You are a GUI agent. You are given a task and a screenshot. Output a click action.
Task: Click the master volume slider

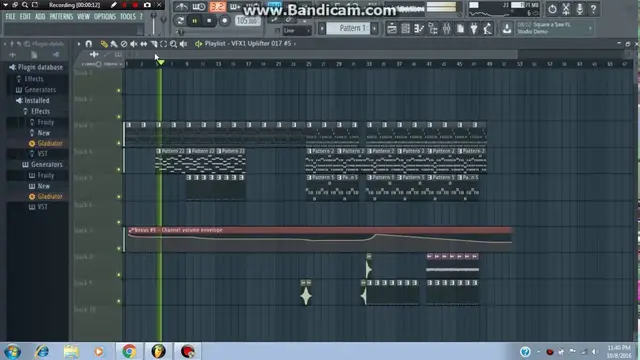pyautogui.click(x=154, y=23)
